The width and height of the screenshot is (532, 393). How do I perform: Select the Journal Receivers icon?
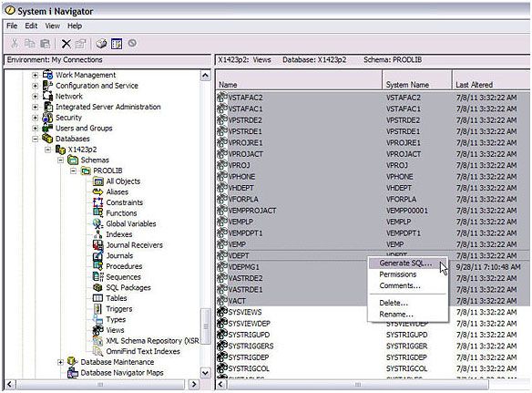98,245
